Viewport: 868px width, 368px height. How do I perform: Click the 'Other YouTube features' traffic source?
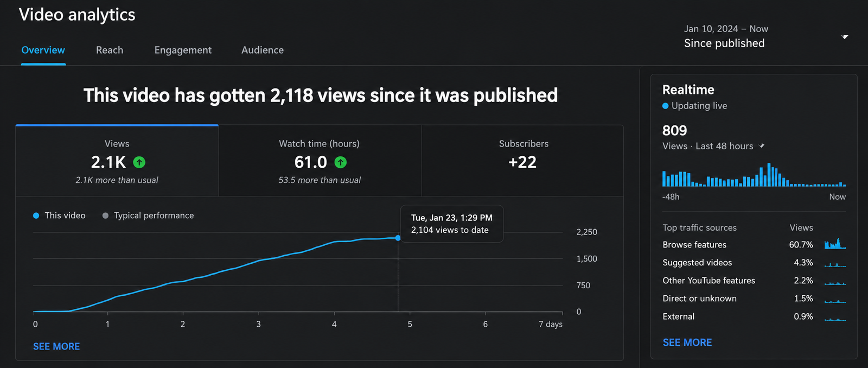pyautogui.click(x=709, y=281)
